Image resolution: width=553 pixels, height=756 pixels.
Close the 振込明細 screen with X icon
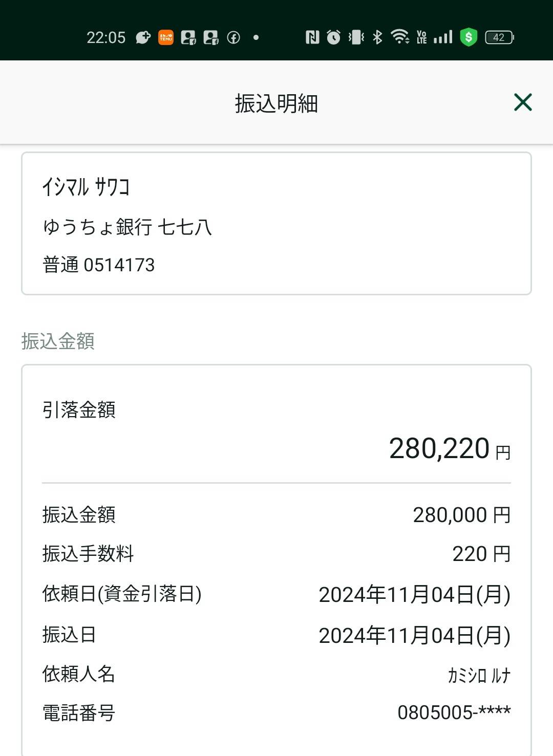pos(523,102)
